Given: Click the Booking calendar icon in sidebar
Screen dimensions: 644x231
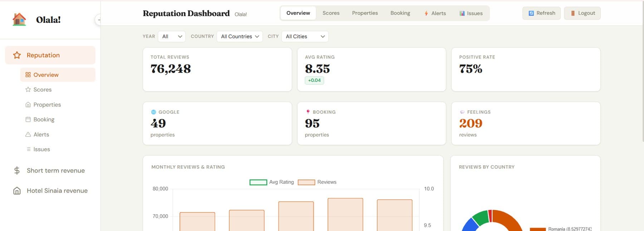Looking at the screenshot, I should coord(28,119).
